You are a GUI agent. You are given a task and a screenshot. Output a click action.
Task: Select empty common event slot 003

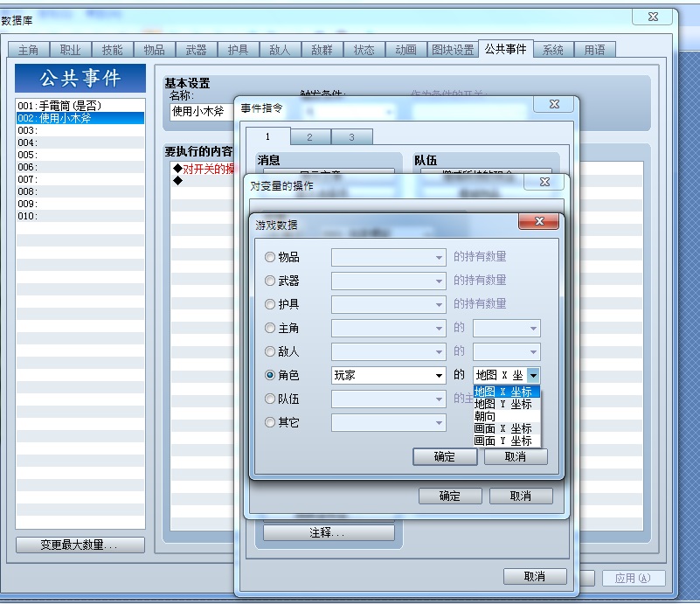click(80, 130)
